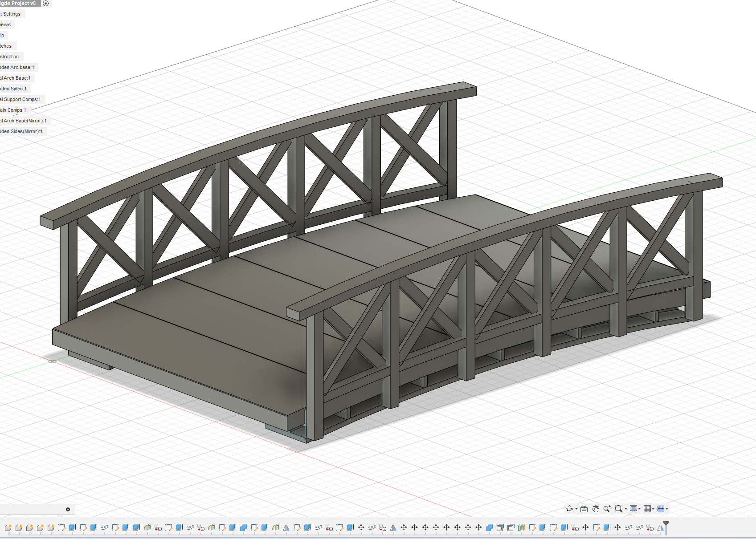Open the Display Settings dropdown arrow
The width and height of the screenshot is (756, 539).
pyautogui.click(x=640, y=509)
